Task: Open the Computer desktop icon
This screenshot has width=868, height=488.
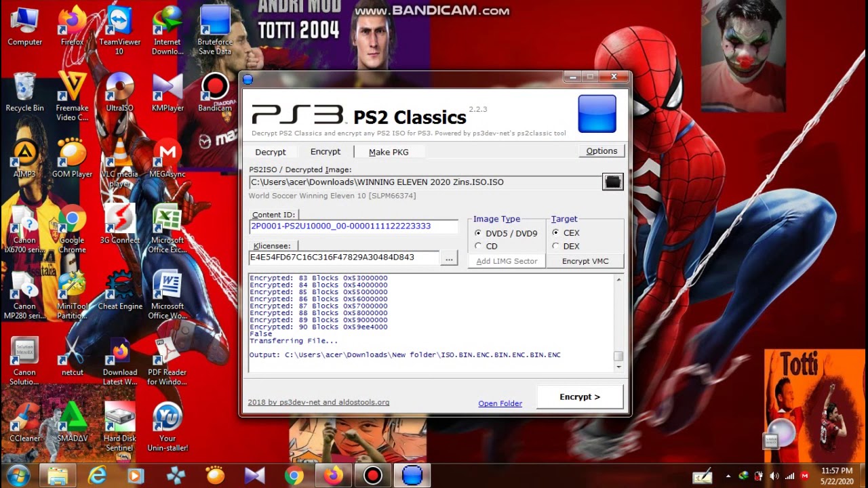Action: pos(25,26)
